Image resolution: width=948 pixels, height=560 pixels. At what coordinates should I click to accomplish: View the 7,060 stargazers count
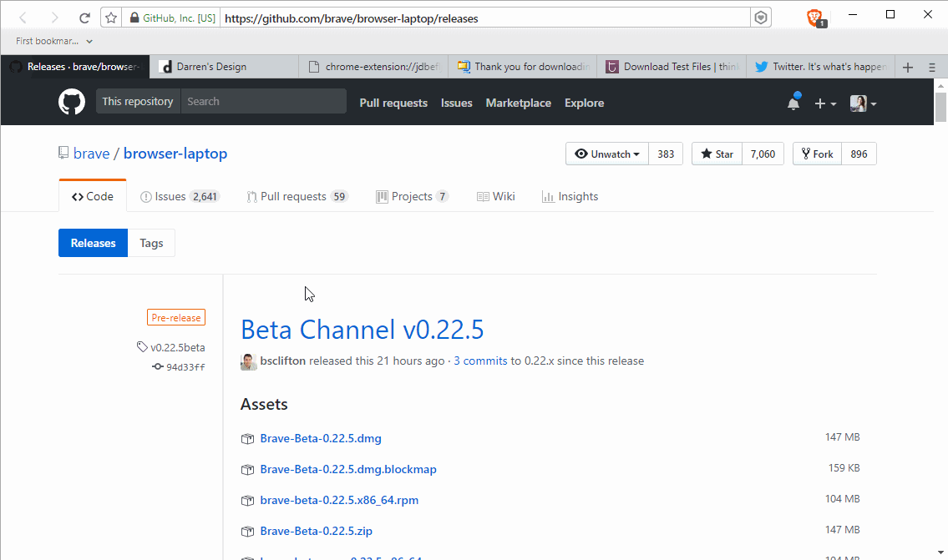pos(763,154)
